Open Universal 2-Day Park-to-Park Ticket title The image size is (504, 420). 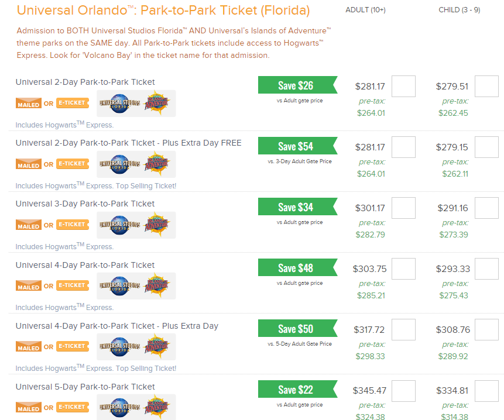tap(85, 82)
